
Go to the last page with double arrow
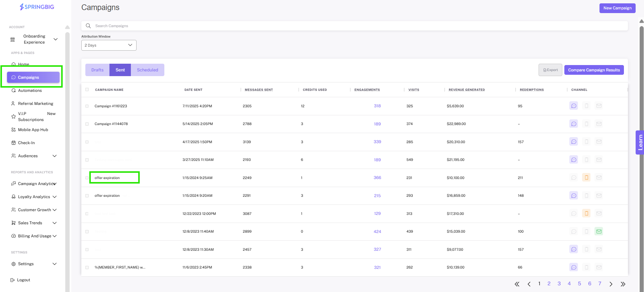(623, 284)
